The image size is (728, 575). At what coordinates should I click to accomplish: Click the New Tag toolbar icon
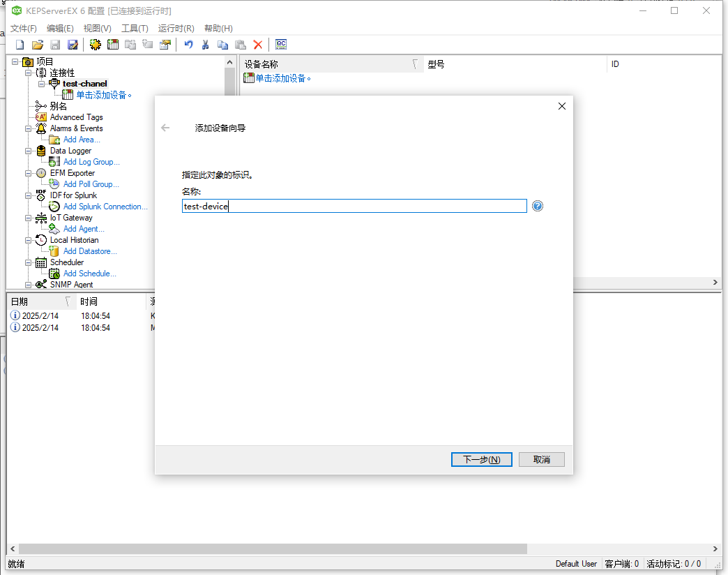[148, 45]
